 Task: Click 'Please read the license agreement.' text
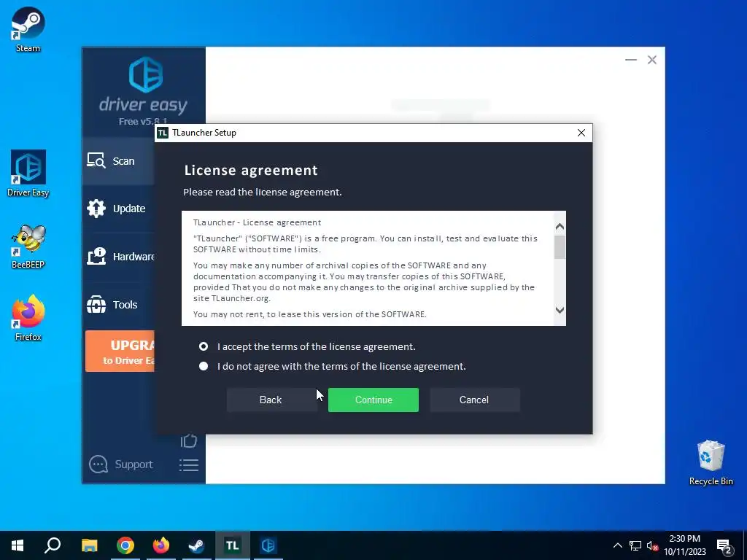pyautogui.click(x=263, y=192)
